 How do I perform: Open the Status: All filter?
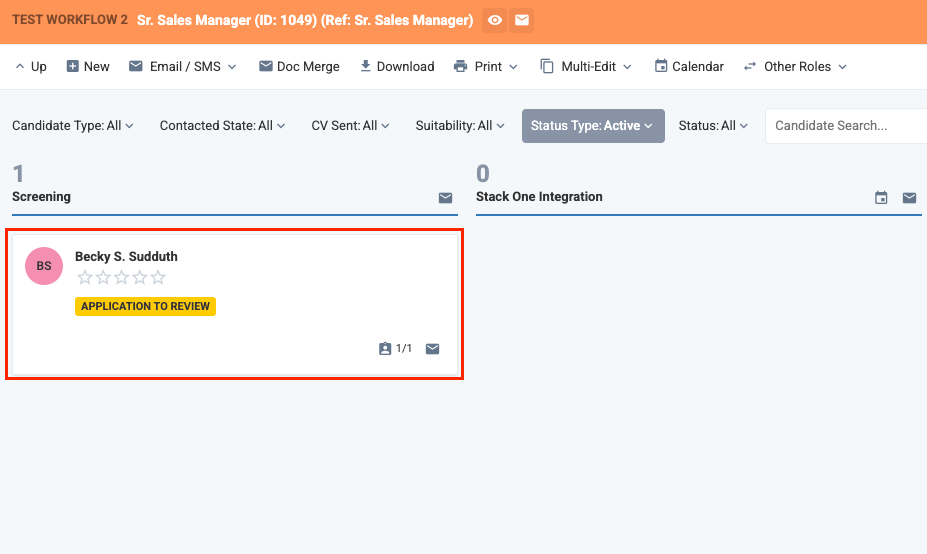[x=713, y=125]
